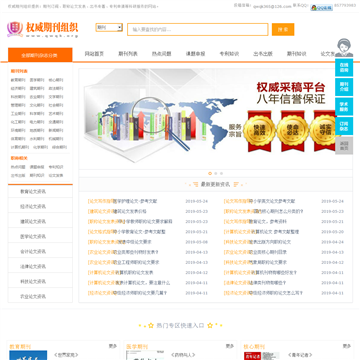Open 课题申报 in the navigation bar
This screenshot has height=360, width=360.
coord(195,54)
